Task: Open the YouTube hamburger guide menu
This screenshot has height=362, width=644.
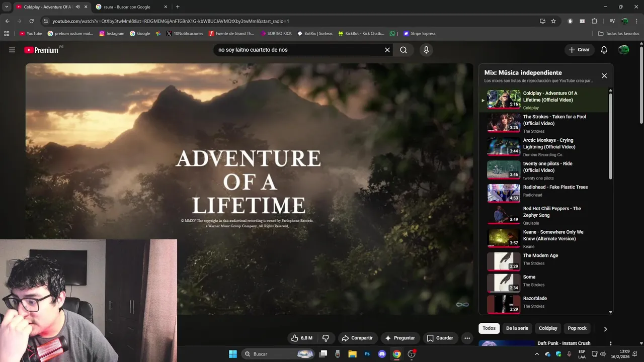Action: coord(12,50)
